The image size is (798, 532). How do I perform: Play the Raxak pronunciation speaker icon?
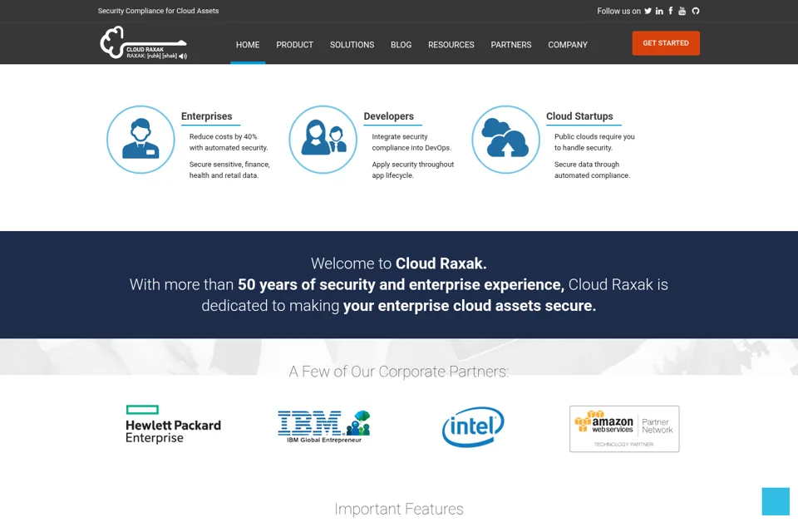(183, 56)
